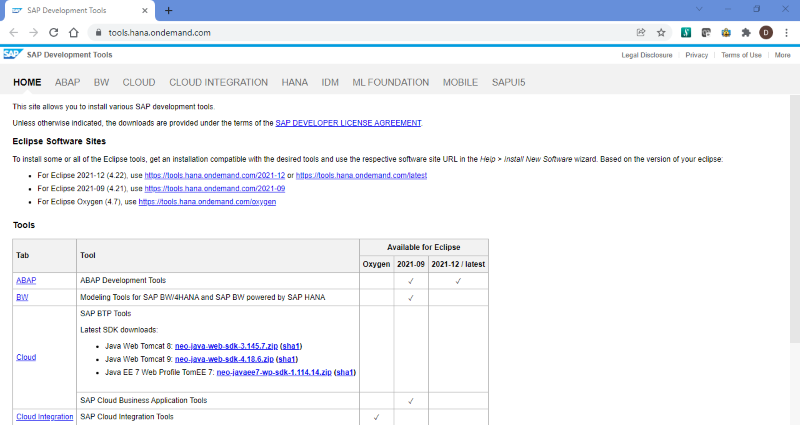Open the tools.hana.ondemand.com/oxygen link

207,202
